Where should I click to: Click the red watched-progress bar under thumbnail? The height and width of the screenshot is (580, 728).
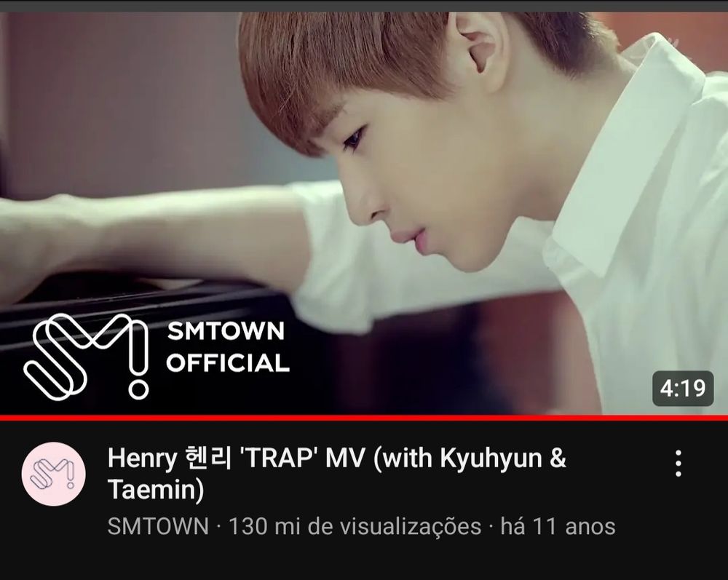pyautogui.click(x=364, y=418)
